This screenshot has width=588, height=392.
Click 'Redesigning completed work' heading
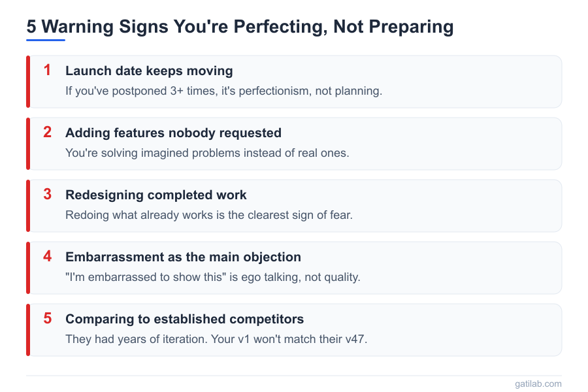(x=156, y=195)
